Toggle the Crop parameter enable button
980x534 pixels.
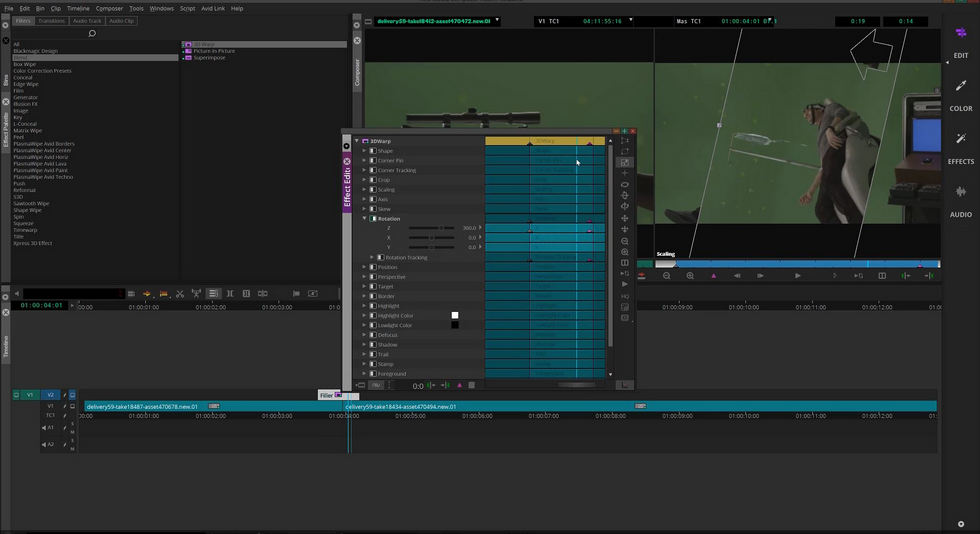point(373,179)
